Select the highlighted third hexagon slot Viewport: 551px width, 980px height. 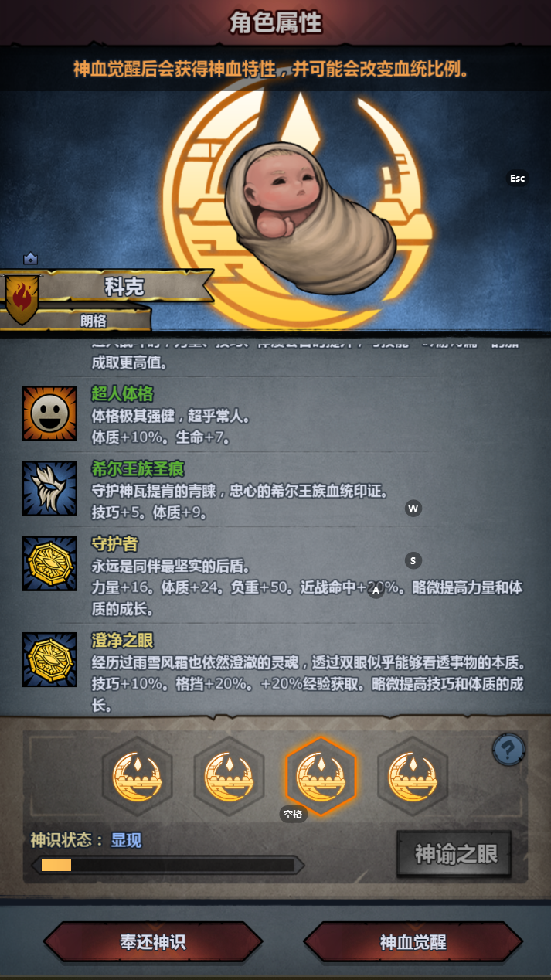pos(321,775)
